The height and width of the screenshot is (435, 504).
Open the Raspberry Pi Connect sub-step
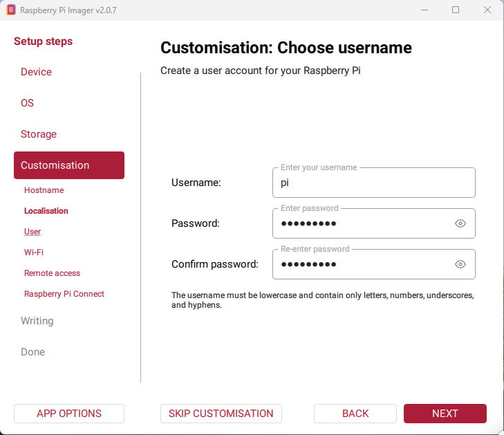click(x=64, y=294)
